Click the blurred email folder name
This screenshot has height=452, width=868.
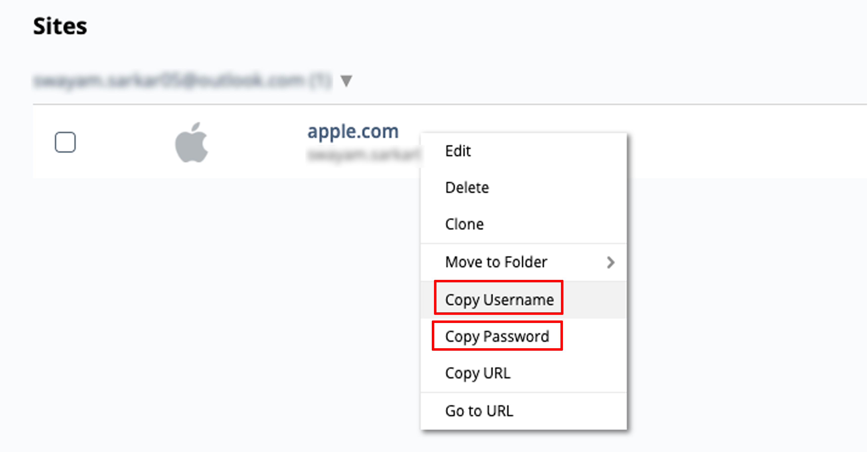tap(182, 81)
